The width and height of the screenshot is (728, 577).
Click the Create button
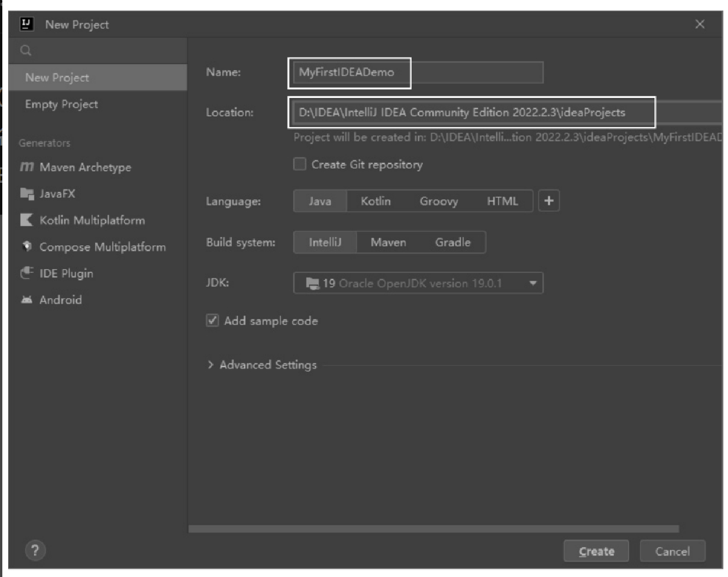point(596,551)
